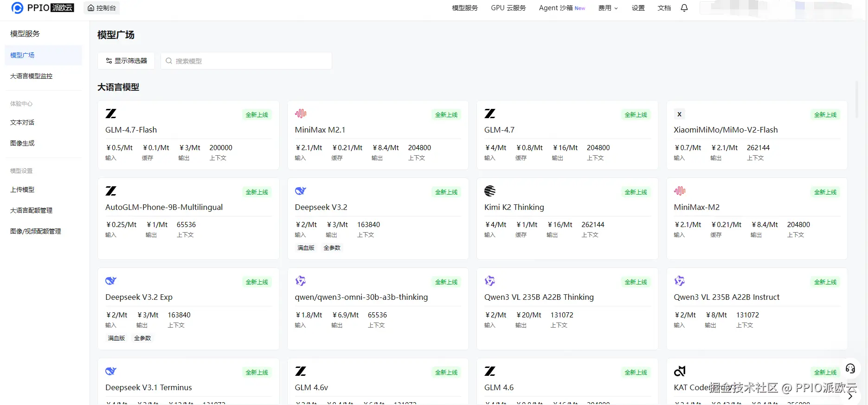Expand the arrow below the support icon
868x405 pixels.
[850, 396]
